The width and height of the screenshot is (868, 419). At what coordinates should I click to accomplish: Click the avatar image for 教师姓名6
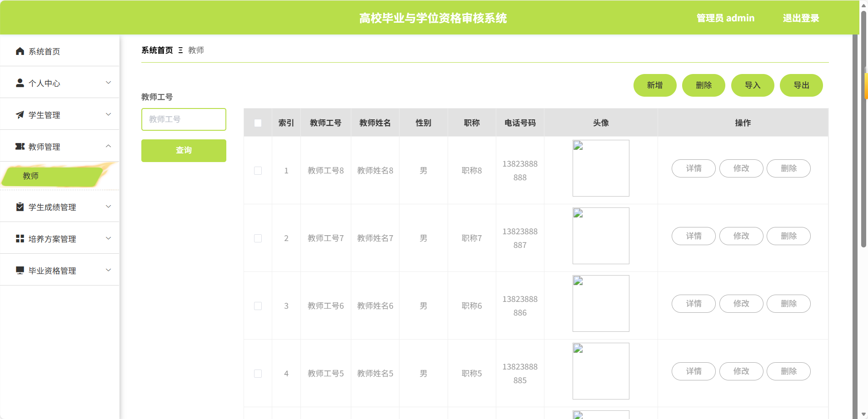pos(601,304)
